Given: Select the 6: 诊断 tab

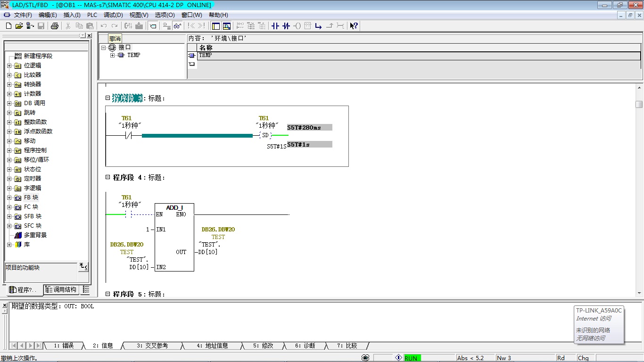Looking at the screenshot, I should pyautogui.click(x=305, y=346).
